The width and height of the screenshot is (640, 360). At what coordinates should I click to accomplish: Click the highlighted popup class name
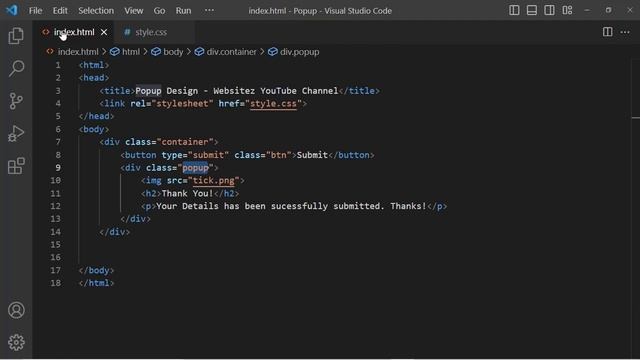pos(195,168)
